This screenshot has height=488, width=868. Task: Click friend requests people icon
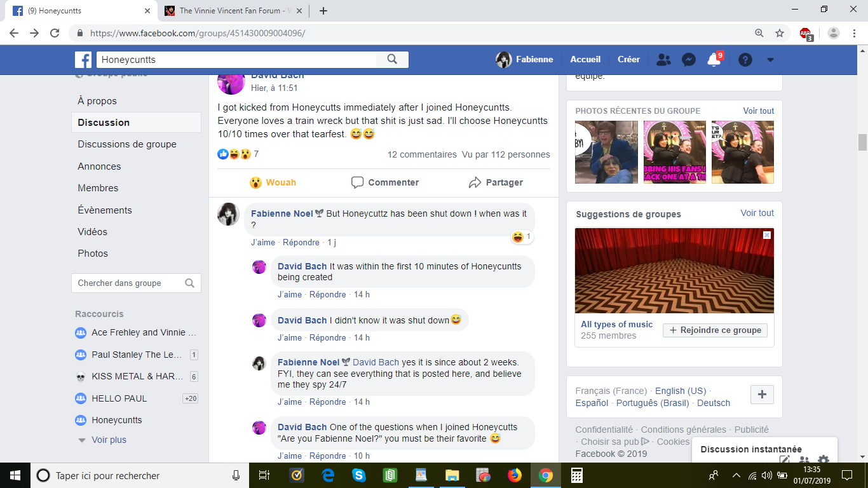tap(663, 60)
